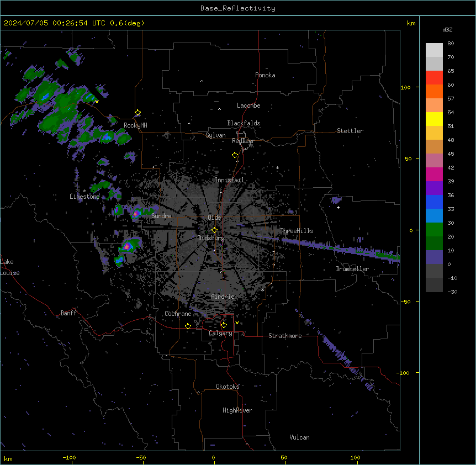The width and height of the screenshot is (476, 465).
Task: Click white plus marker northeast of ThreeHills
Action: (338, 207)
